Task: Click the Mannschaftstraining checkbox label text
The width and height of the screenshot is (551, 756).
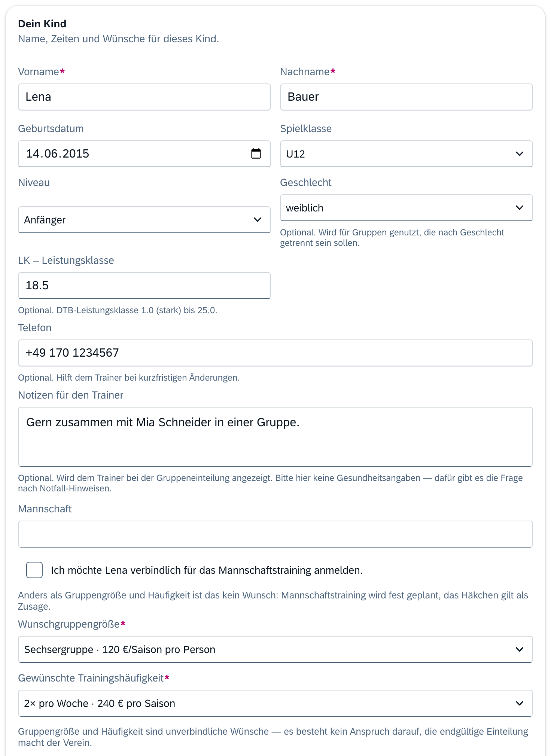Action: (x=207, y=570)
